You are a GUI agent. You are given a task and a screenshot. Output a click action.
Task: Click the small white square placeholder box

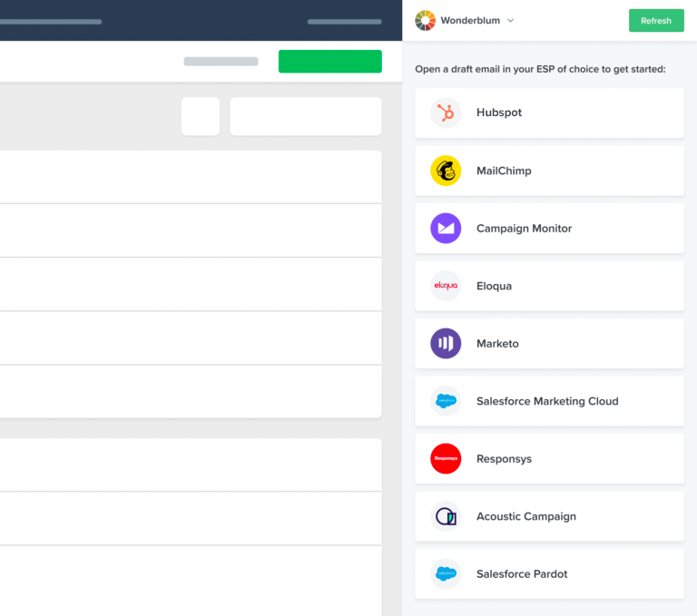pos(201,116)
